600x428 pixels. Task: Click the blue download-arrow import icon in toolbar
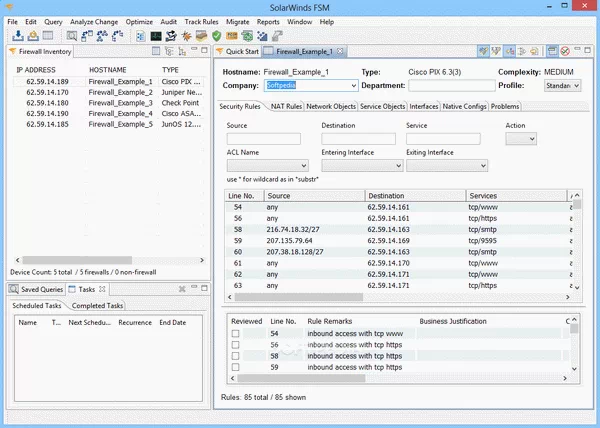pyautogui.click(x=18, y=36)
